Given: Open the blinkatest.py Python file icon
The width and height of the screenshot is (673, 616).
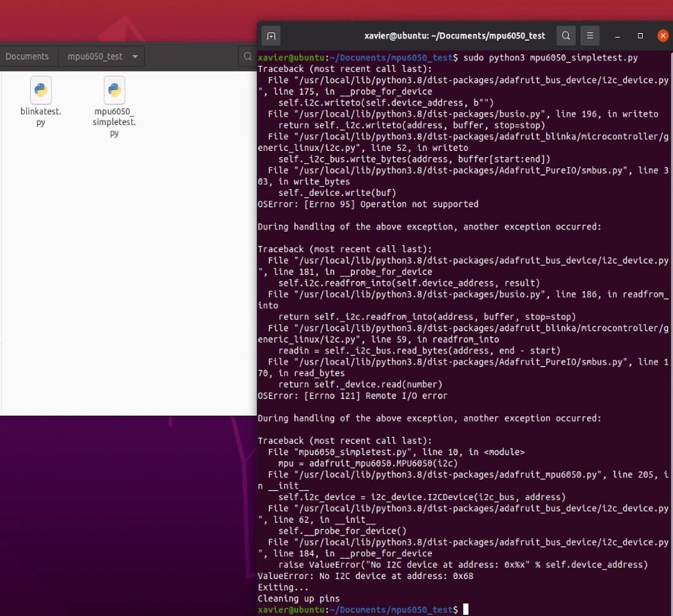Looking at the screenshot, I should (40, 90).
